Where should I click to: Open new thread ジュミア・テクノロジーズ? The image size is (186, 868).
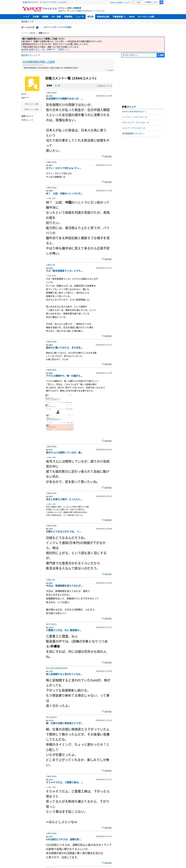tap(133, 128)
